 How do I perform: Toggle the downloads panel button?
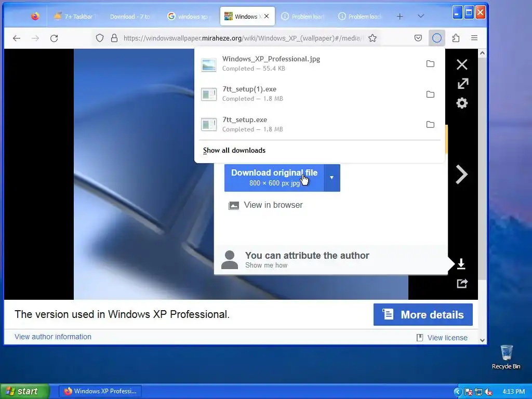coord(436,38)
